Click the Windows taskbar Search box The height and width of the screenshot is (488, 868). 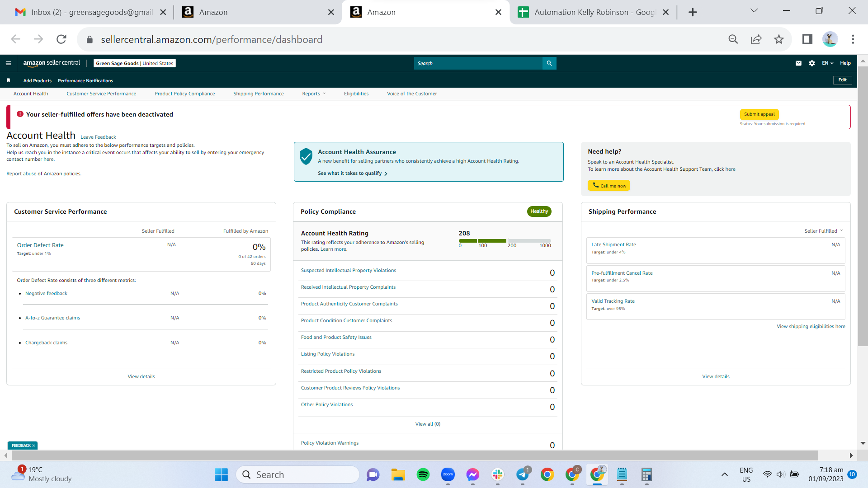click(298, 474)
